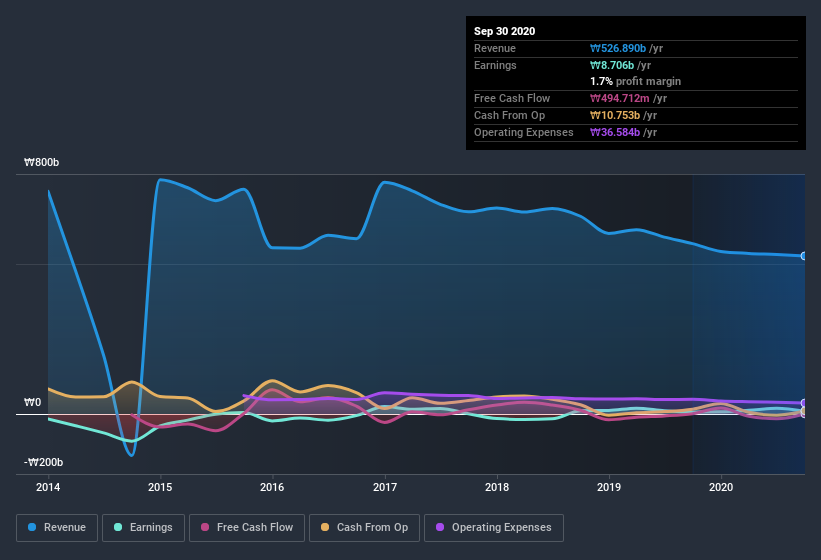Image resolution: width=821 pixels, height=560 pixels.
Task: Click the 2014 x-axis label
Action: click(x=48, y=487)
